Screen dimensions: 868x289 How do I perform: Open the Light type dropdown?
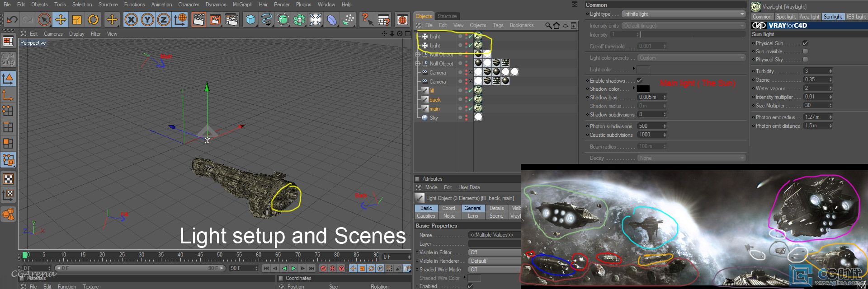(x=683, y=14)
